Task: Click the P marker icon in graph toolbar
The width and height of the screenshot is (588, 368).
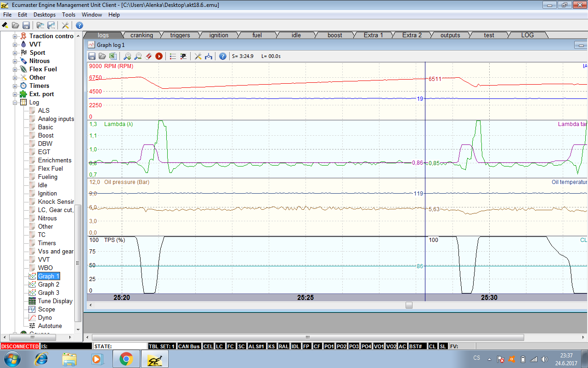Action: click(x=183, y=56)
